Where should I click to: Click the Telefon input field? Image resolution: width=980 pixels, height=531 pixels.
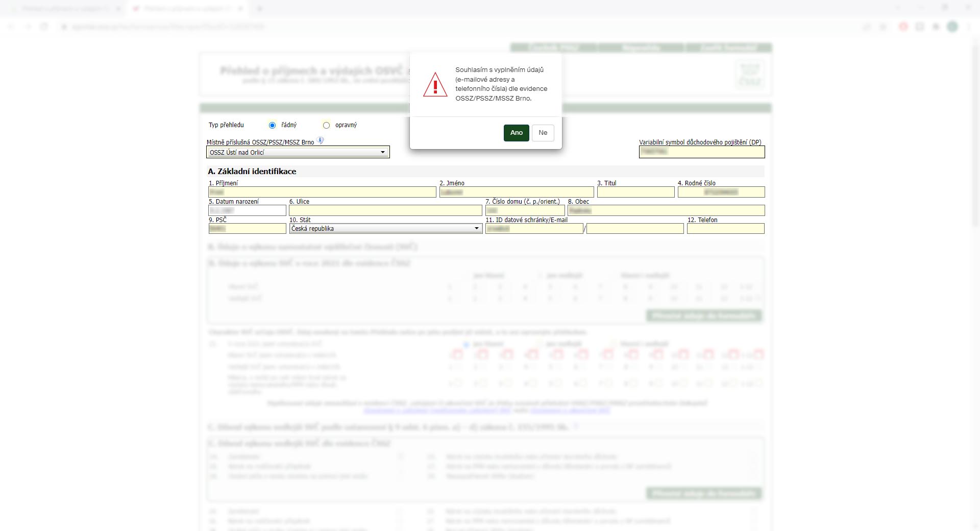pos(726,229)
